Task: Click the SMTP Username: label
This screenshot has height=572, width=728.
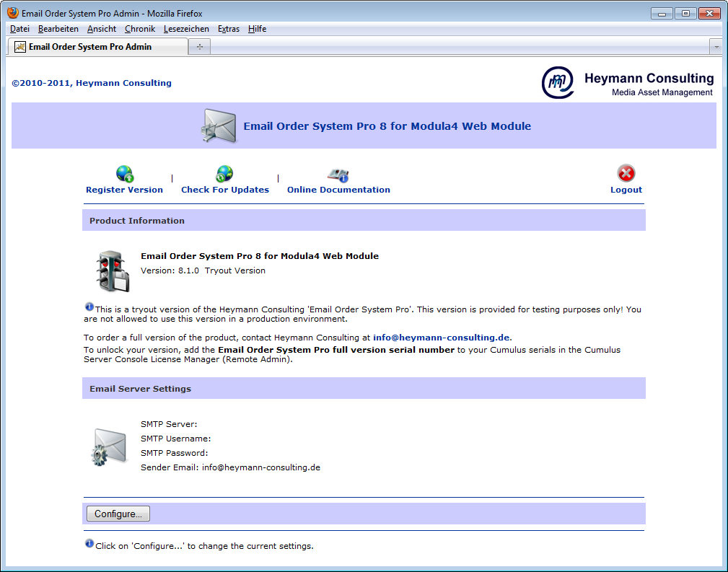Action: coord(176,439)
